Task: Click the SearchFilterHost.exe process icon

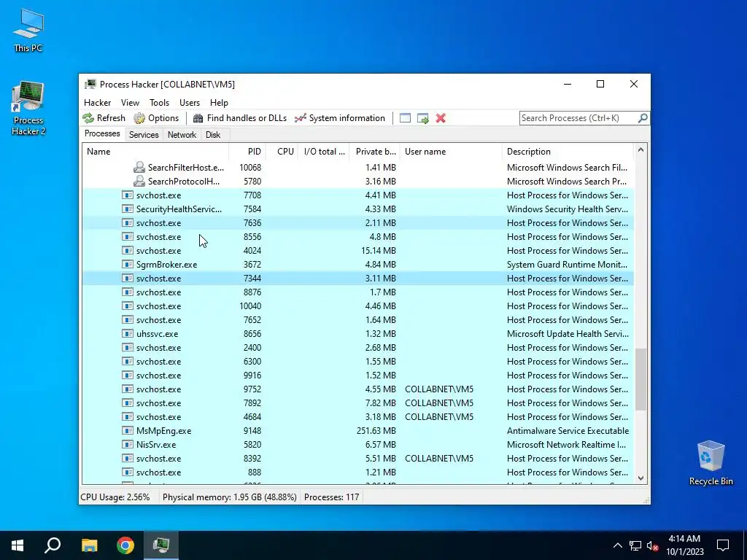Action: pyautogui.click(x=139, y=167)
